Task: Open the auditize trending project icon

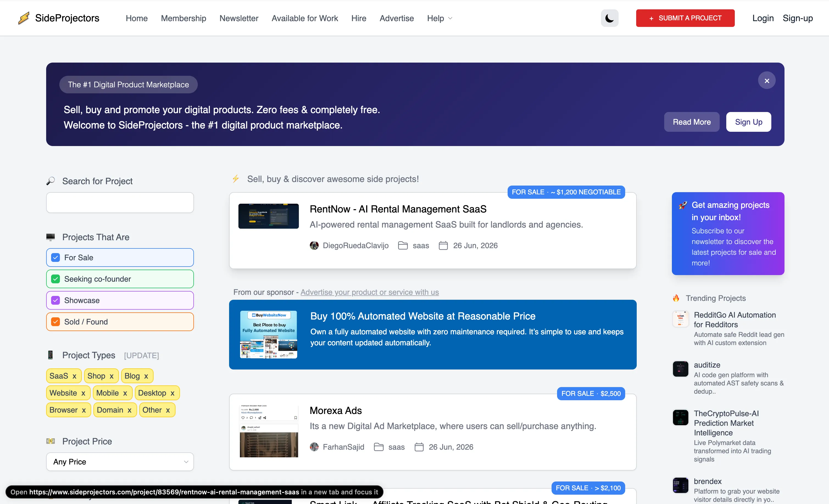Action: [x=680, y=369]
